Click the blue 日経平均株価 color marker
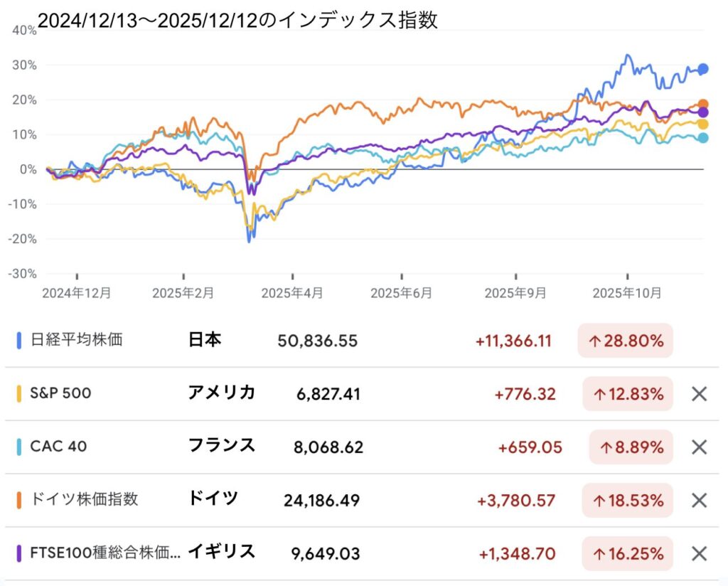Screen dimensions: 728x586 [x=18, y=340]
